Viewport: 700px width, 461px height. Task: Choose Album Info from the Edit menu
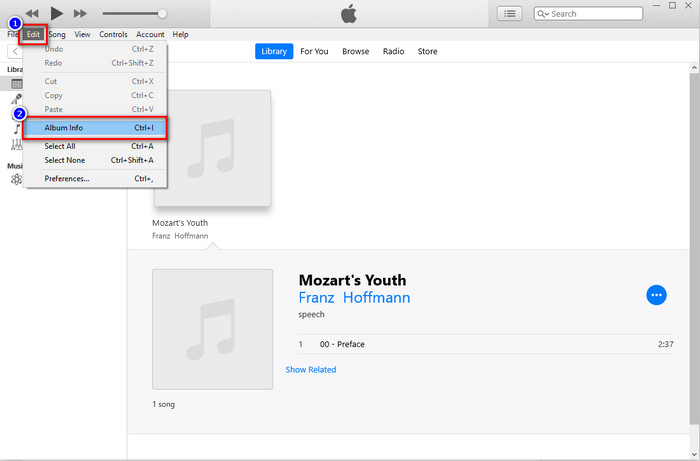[95, 128]
